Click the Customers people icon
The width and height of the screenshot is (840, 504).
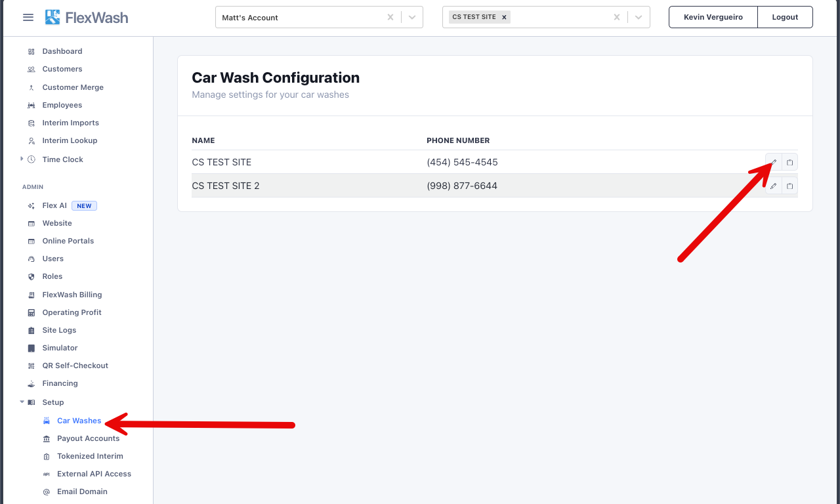pyautogui.click(x=31, y=69)
